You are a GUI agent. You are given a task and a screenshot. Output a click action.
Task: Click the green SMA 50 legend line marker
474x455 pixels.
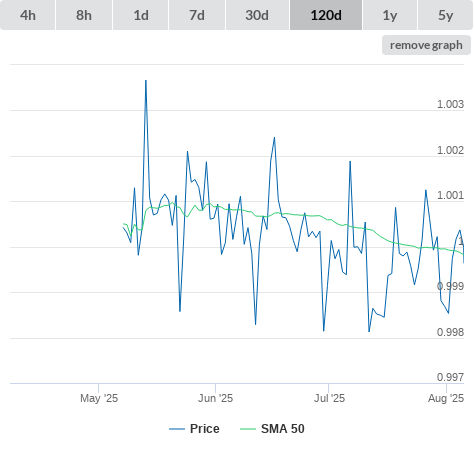click(248, 429)
